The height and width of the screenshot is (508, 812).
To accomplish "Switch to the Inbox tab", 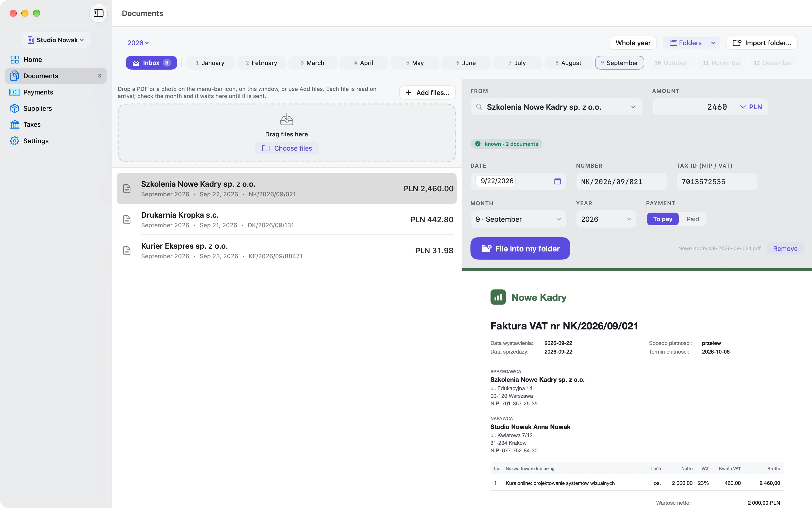I will coord(151,63).
